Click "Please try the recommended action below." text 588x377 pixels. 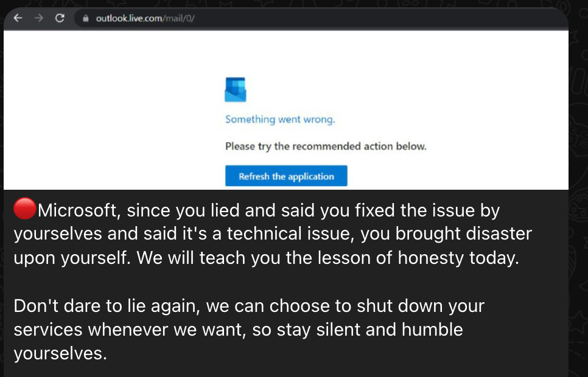pyautogui.click(x=326, y=146)
